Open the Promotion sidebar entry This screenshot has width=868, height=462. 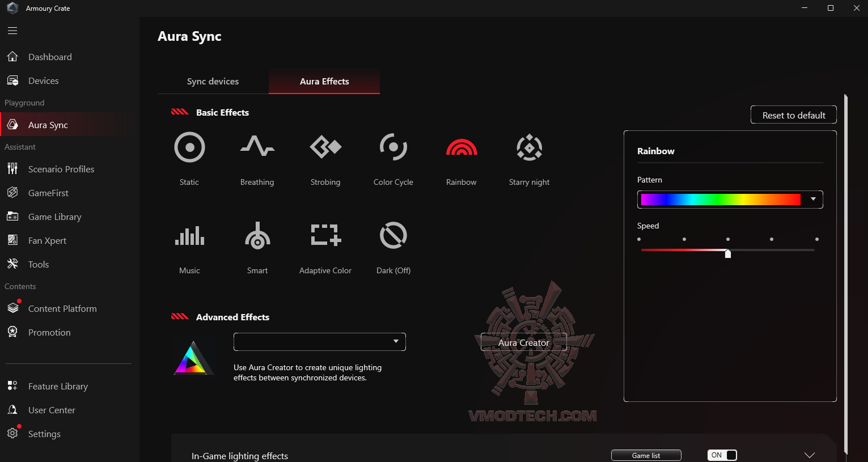(x=49, y=332)
